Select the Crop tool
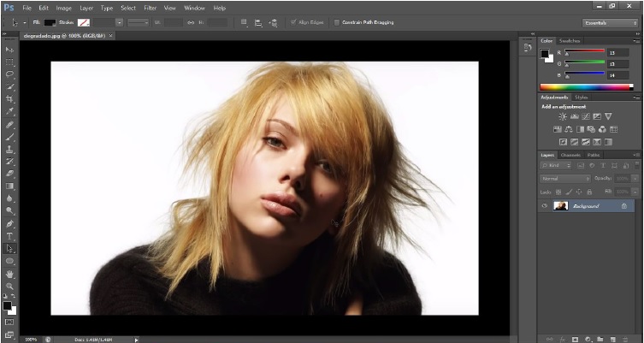Image resolution: width=644 pixels, height=343 pixels. coord(10,99)
